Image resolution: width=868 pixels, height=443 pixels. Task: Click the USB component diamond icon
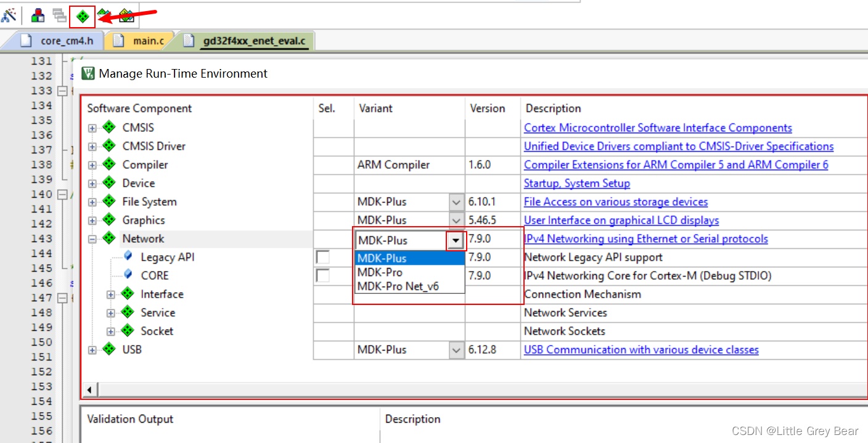(x=109, y=349)
